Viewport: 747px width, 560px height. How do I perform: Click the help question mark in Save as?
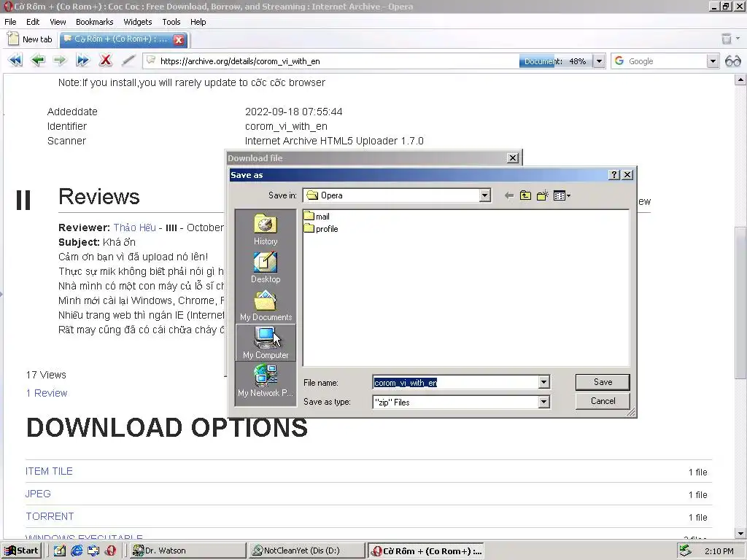614,175
